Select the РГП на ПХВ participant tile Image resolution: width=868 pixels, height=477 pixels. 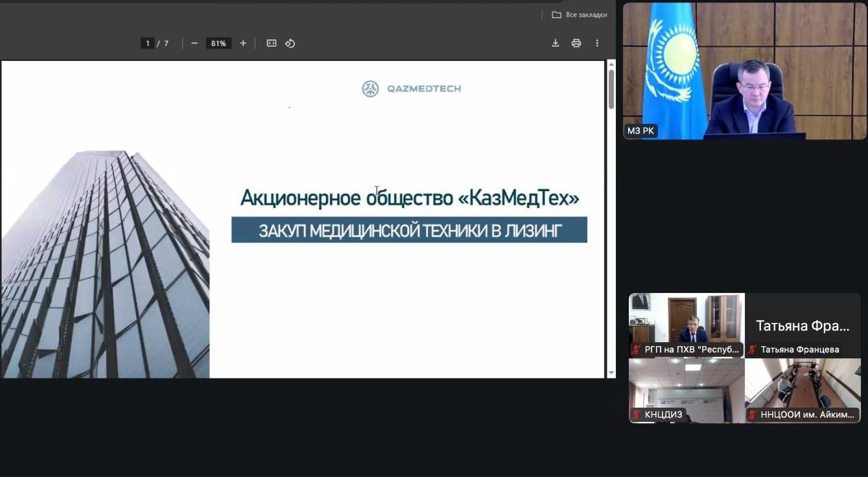tap(686, 325)
